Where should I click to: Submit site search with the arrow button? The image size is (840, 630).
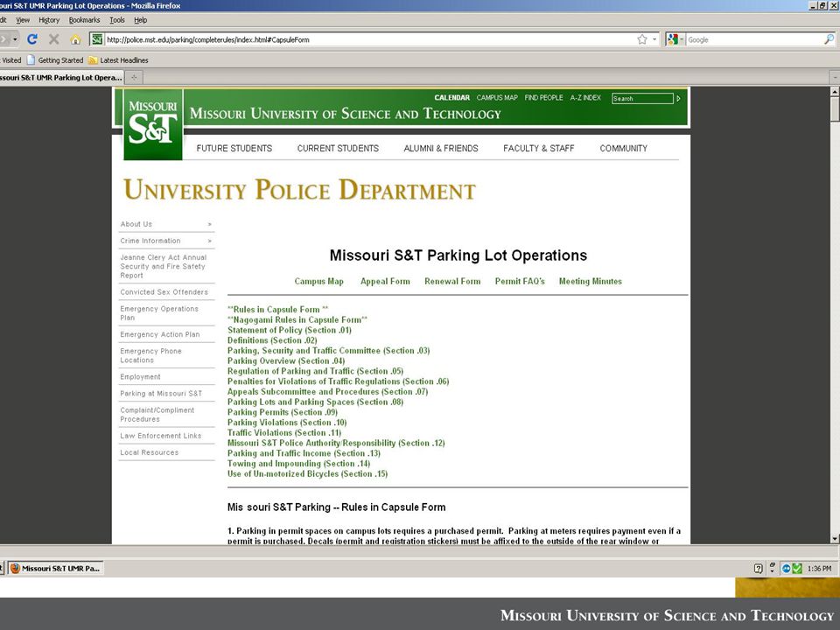678,99
